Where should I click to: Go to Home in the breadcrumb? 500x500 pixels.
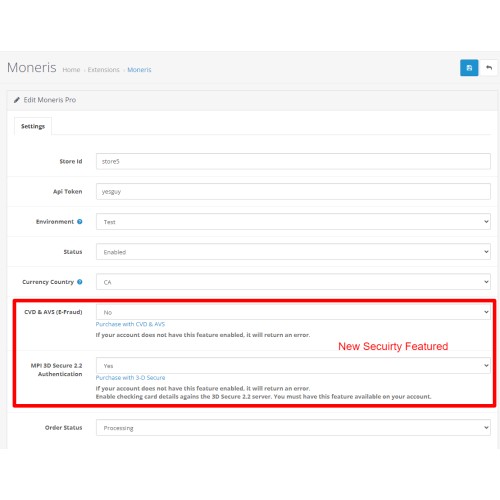[71, 70]
